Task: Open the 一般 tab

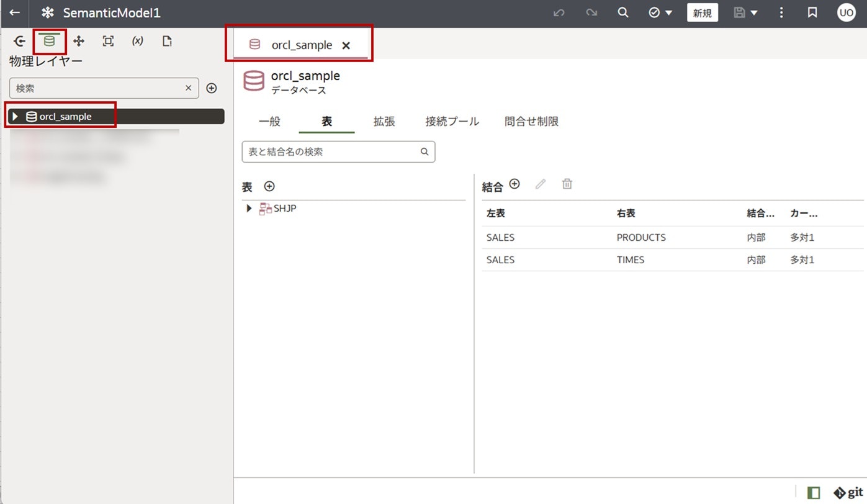Action: [x=269, y=122]
